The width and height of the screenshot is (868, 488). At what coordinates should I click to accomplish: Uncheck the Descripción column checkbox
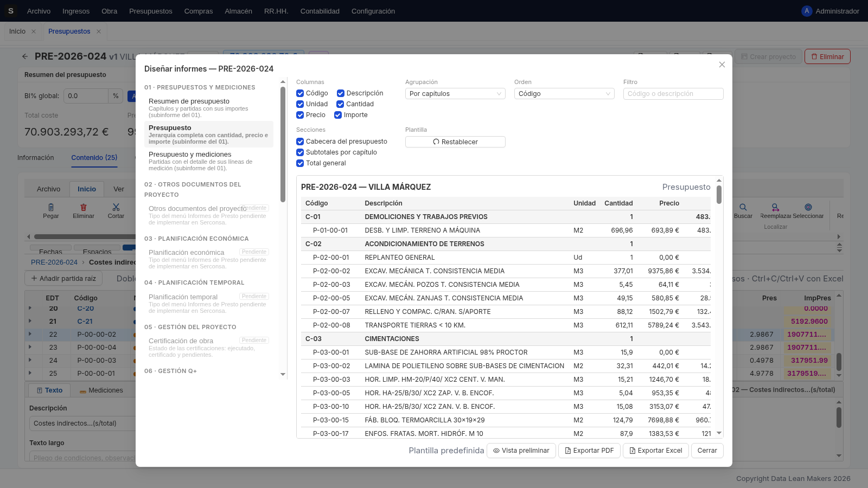tap(341, 93)
